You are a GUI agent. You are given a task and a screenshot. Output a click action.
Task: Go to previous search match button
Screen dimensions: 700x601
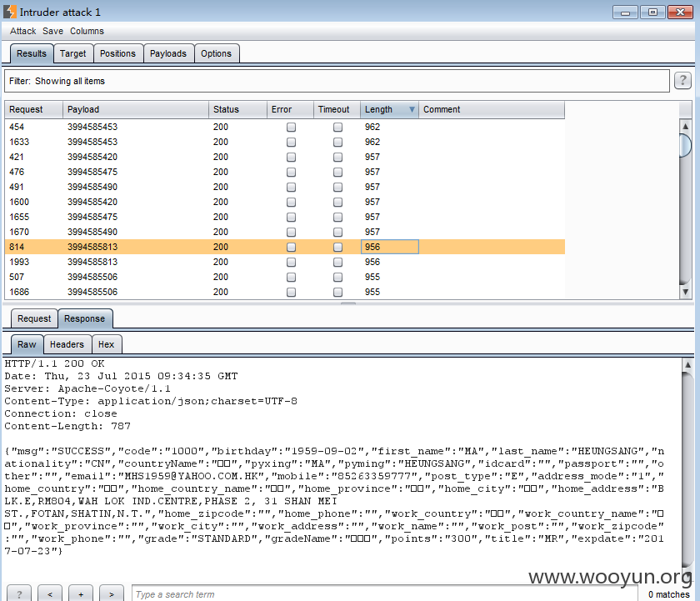pyautogui.click(x=50, y=594)
